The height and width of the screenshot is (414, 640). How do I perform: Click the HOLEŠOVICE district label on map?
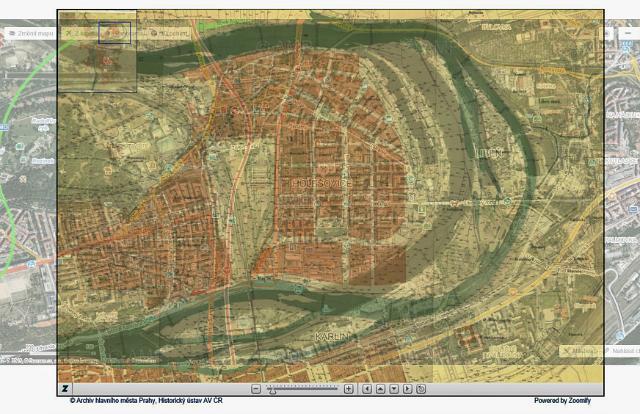pyautogui.click(x=322, y=184)
